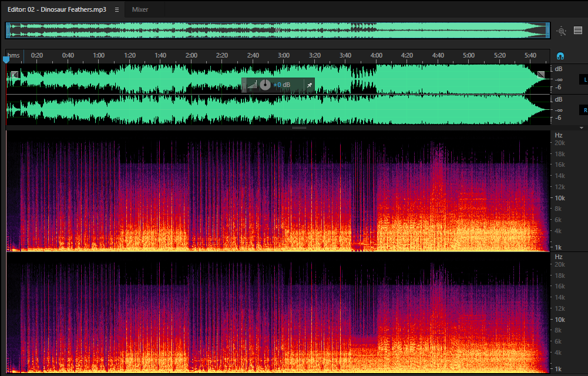Click 5:00 on the time ruler

(x=468, y=55)
